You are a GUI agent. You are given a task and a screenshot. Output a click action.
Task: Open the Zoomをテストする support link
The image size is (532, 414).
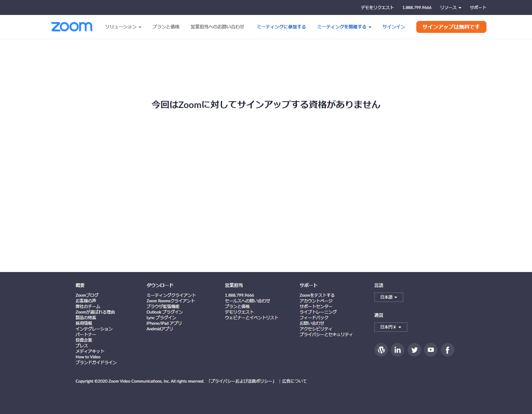click(317, 295)
